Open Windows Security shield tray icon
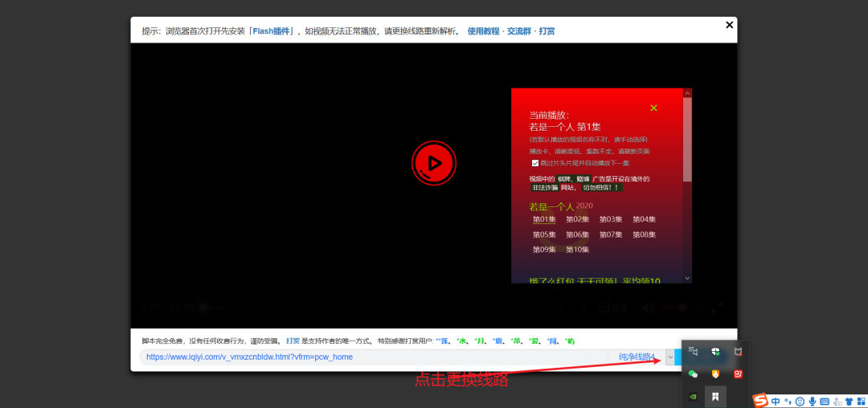Viewport: 868px width, 408px height. click(715, 350)
